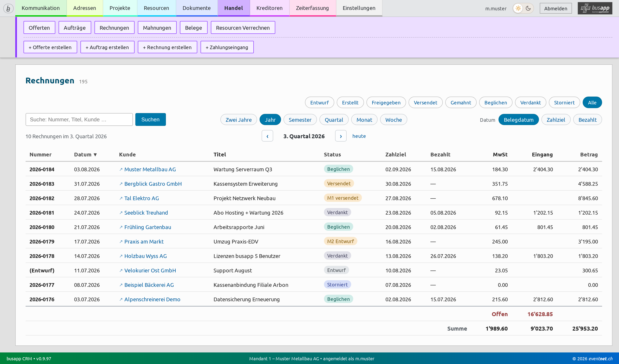The height and width of the screenshot is (364, 619).
Task: Click + Offerte erstellen button
Action: (50, 47)
